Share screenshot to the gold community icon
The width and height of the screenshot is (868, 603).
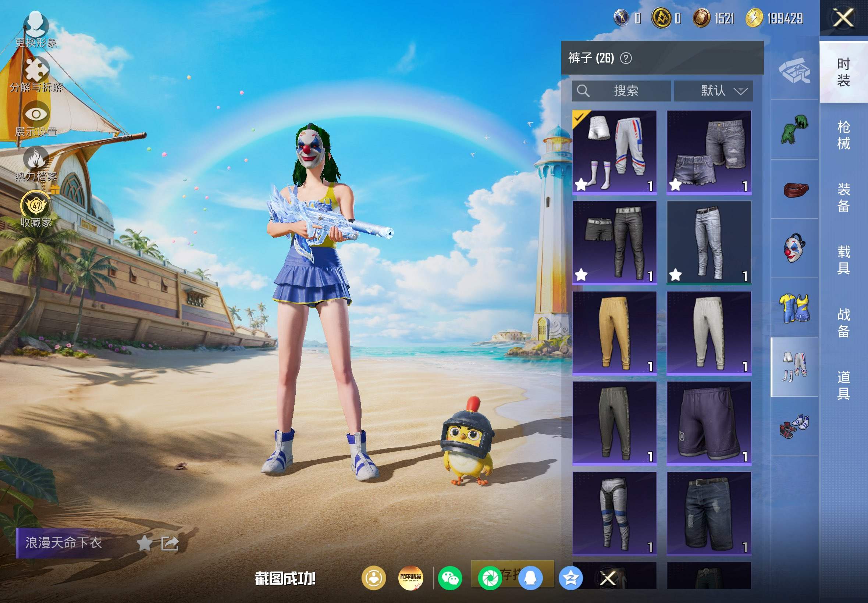point(374,578)
